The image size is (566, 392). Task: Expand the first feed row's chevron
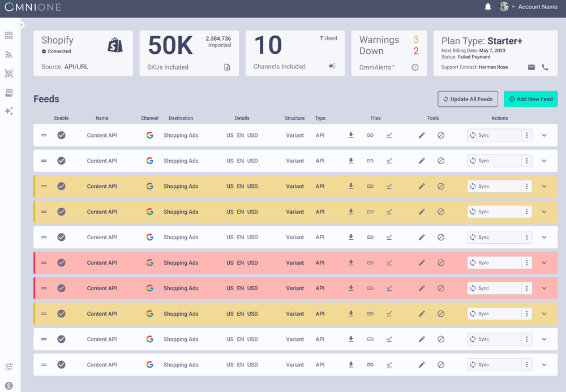[544, 135]
